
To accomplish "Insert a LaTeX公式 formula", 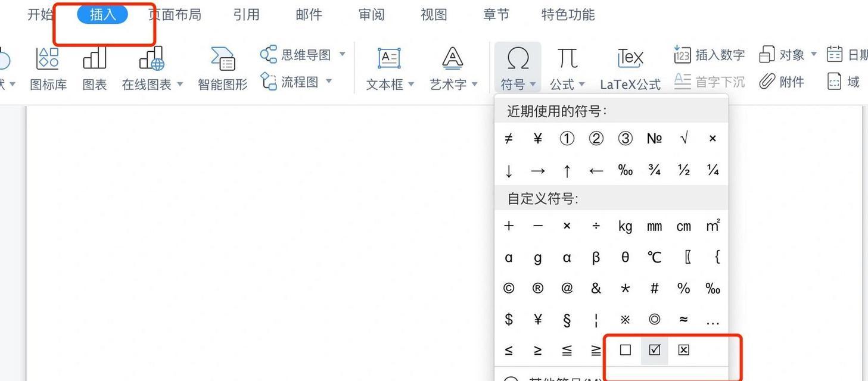I will click(630, 69).
